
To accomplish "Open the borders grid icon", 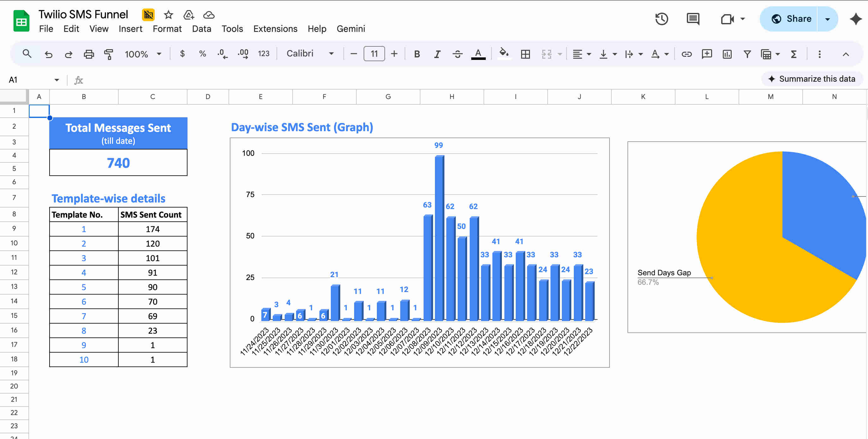I will click(x=525, y=54).
